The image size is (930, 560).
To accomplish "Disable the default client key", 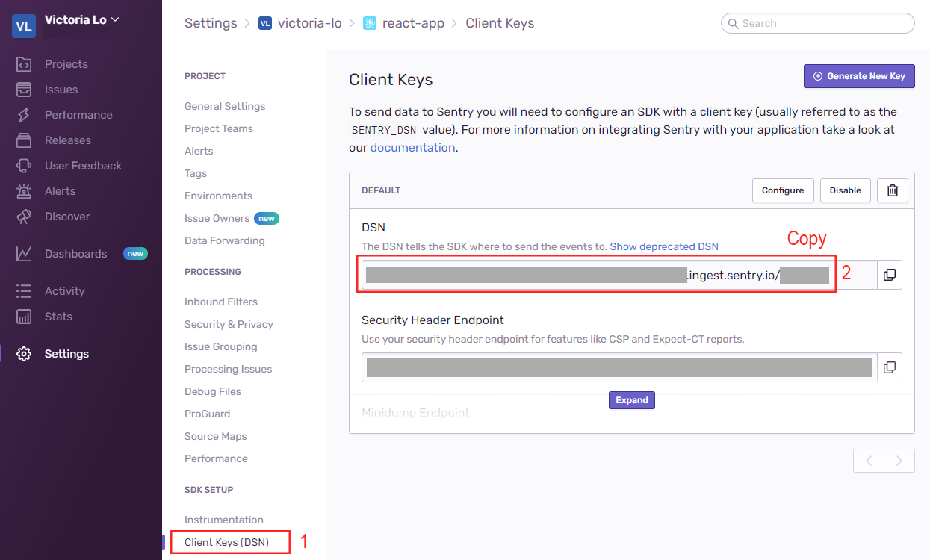I will click(x=846, y=190).
